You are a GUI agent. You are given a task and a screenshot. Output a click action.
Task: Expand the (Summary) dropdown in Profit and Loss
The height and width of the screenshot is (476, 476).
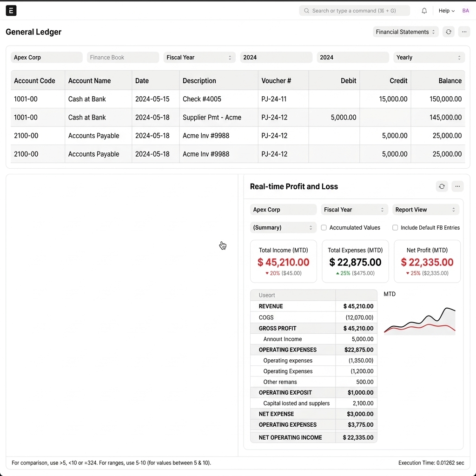[x=283, y=227]
